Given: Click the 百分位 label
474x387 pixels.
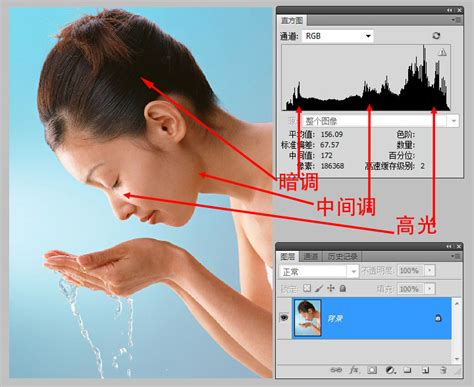Looking at the screenshot, I should [x=402, y=155].
